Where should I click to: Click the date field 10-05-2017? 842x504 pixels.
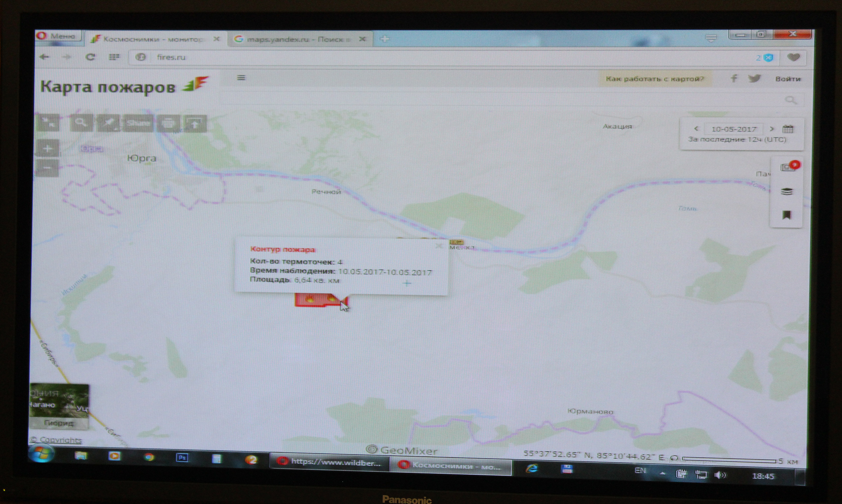(x=733, y=129)
